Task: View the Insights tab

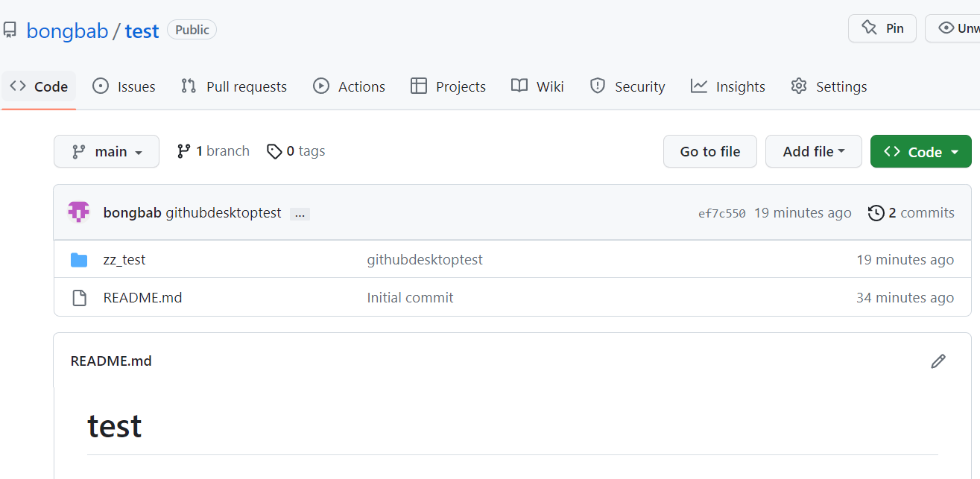Action: [728, 86]
